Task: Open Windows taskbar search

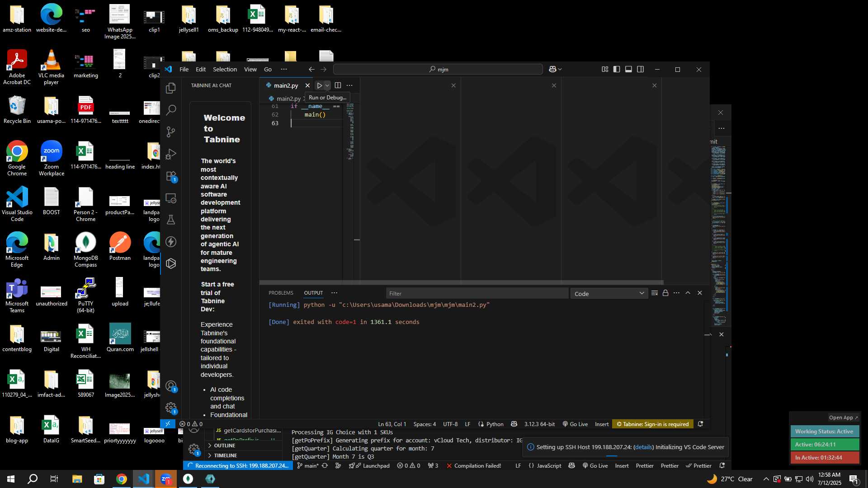Action: point(33,479)
